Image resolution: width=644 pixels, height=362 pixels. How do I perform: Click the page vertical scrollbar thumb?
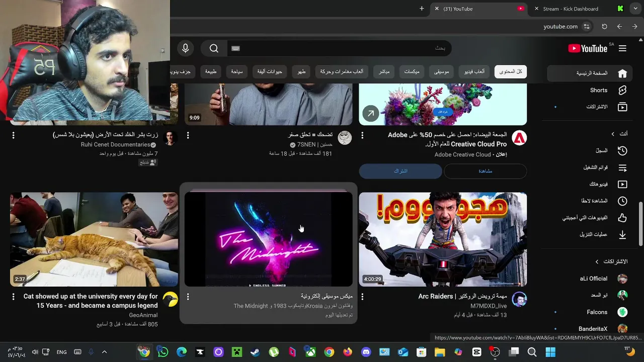click(640, 224)
